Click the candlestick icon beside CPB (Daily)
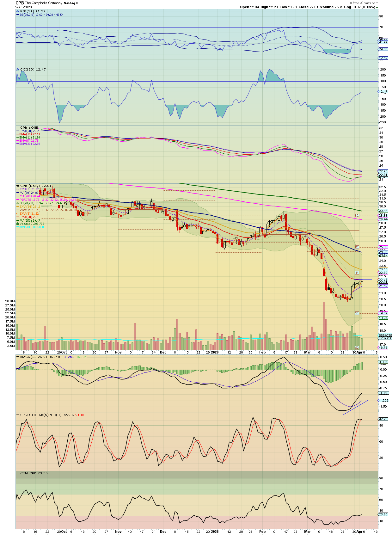This screenshot has width=392, height=535. 18,186
